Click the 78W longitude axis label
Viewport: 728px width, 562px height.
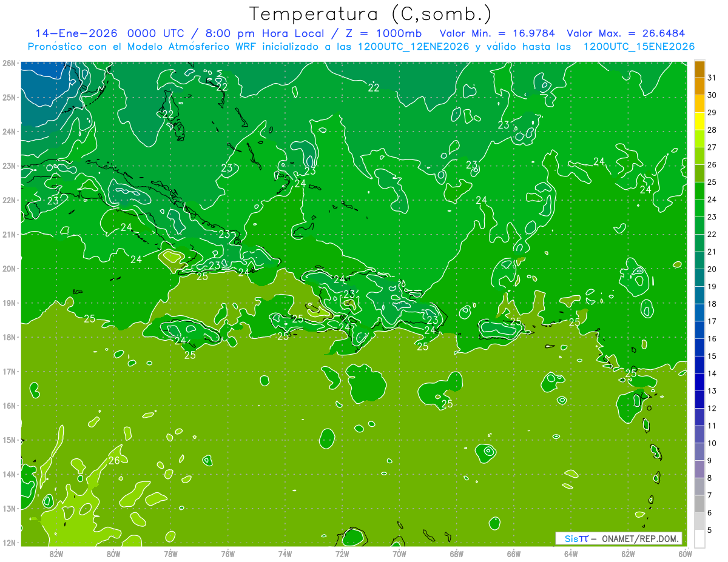(x=170, y=554)
